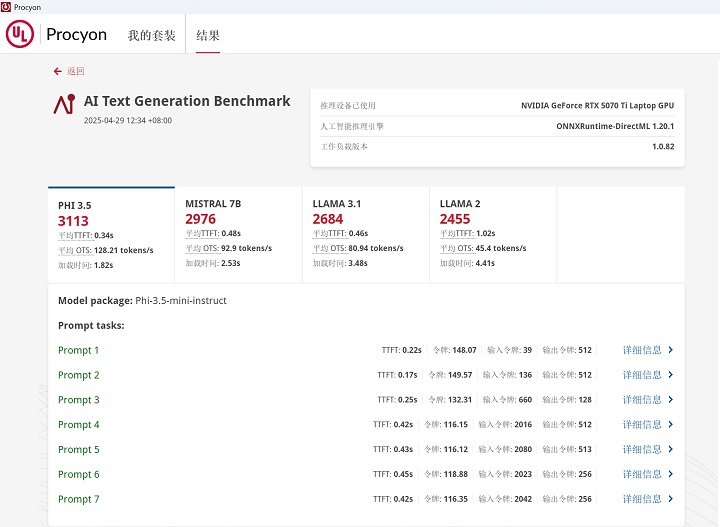Select the MISTRAL 7B results tab
This screenshot has width=720, height=527.
pos(238,235)
